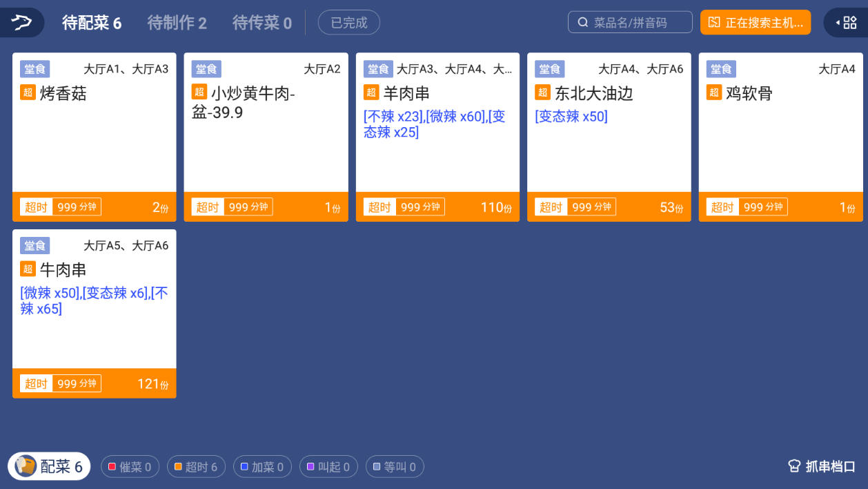Viewport: 868px width, 489px height.
Task: Click the [变态辣 x50] spice note
Action: tap(571, 116)
